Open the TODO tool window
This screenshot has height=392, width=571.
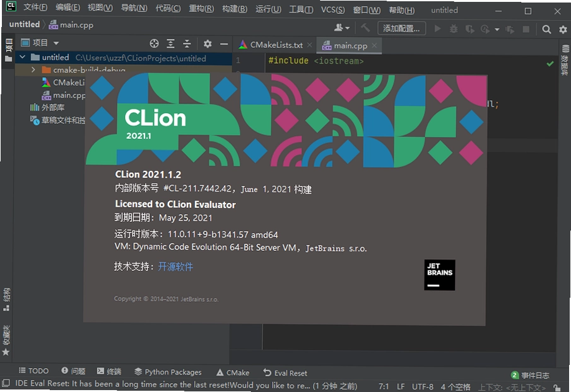coord(33,371)
